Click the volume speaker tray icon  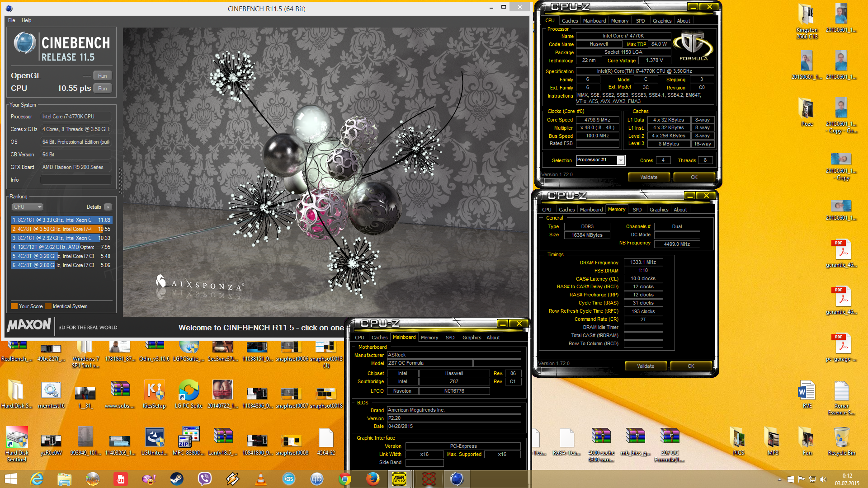tap(823, 479)
